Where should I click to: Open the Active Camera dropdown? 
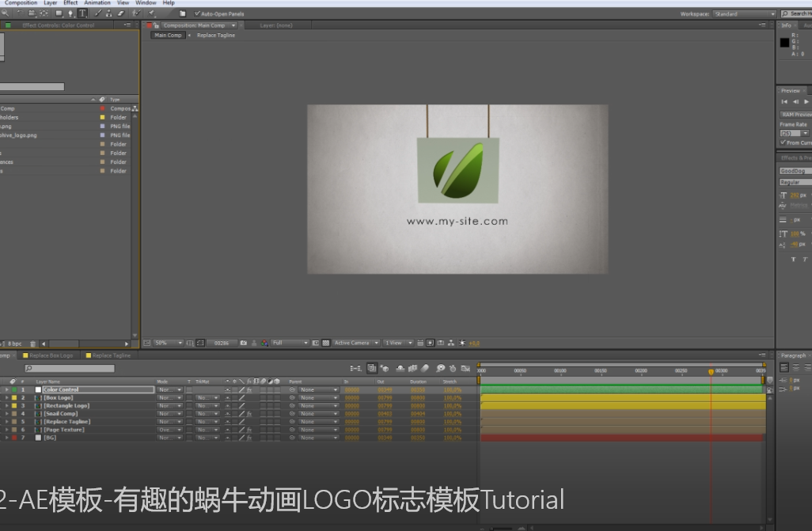[x=356, y=343]
